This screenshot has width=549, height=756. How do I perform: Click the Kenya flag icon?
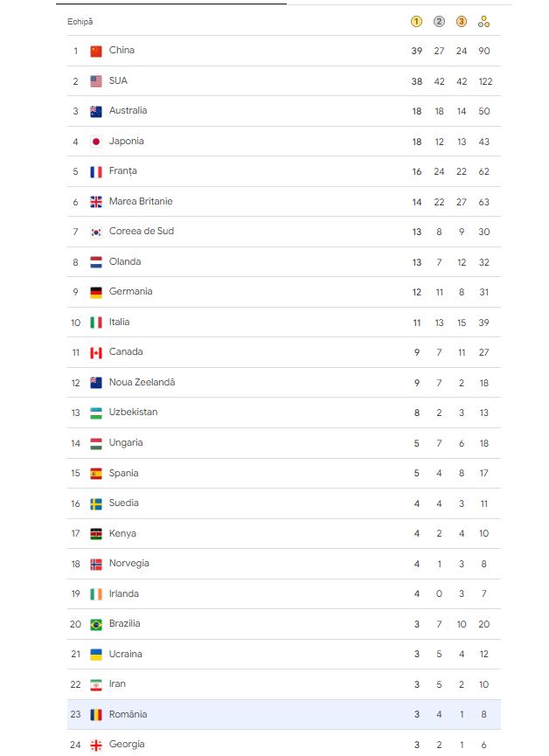[x=96, y=534]
